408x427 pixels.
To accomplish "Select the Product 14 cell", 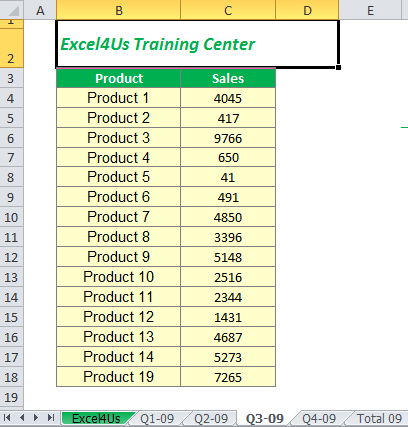I will click(x=118, y=357).
